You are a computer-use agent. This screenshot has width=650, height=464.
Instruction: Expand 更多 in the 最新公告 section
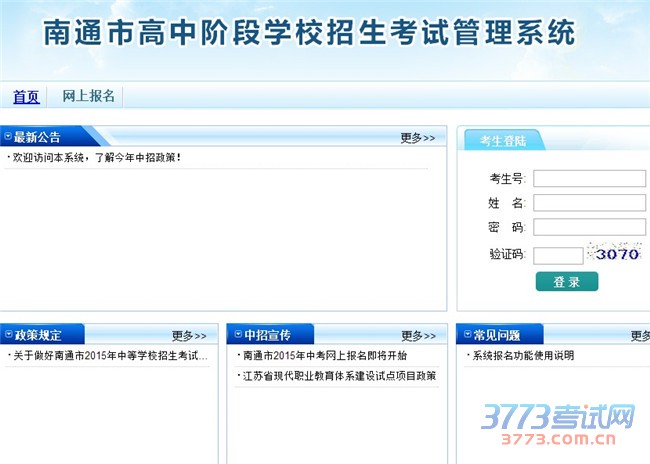[x=417, y=138]
